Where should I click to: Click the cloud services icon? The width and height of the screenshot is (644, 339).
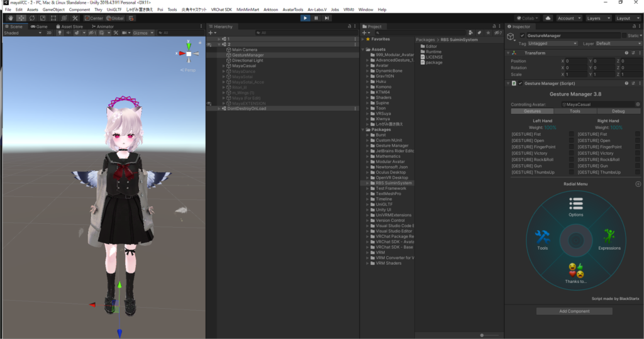548,18
